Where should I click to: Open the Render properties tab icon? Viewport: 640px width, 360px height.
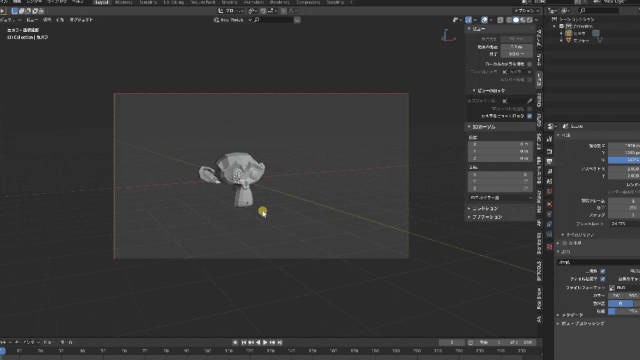[x=549, y=151]
